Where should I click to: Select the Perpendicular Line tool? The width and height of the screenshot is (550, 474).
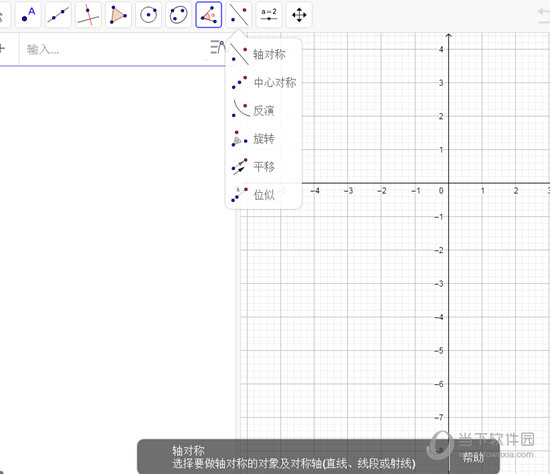[x=88, y=15]
